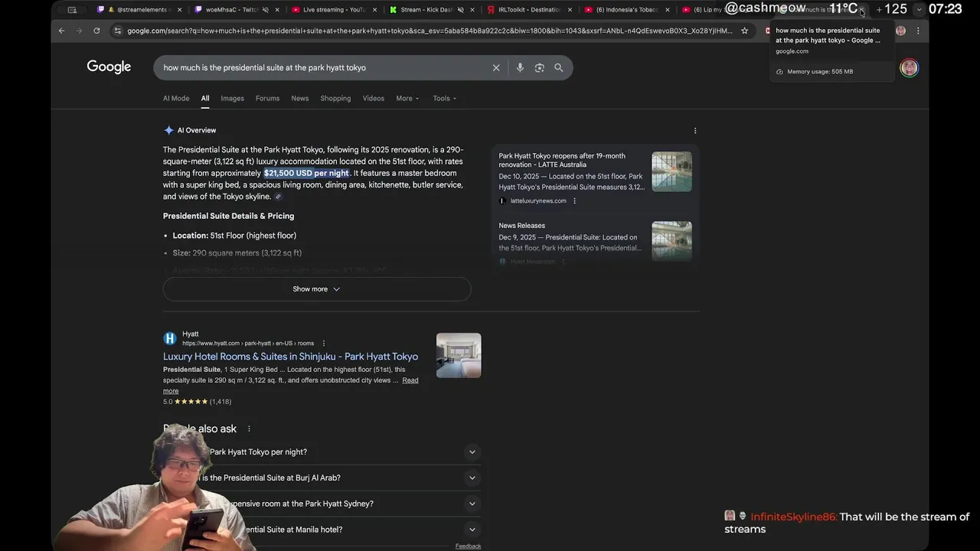Open Chrome's three-dot menu

click(x=918, y=31)
